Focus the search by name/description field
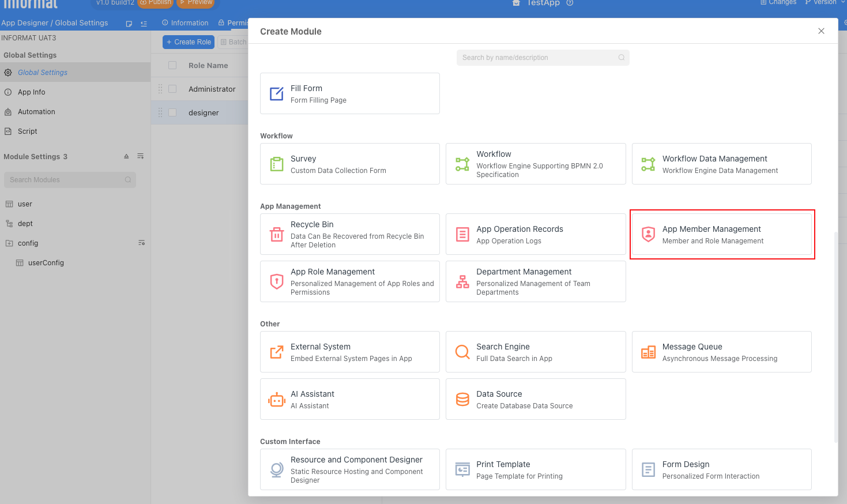The height and width of the screenshot is (504, 847). 536,58
